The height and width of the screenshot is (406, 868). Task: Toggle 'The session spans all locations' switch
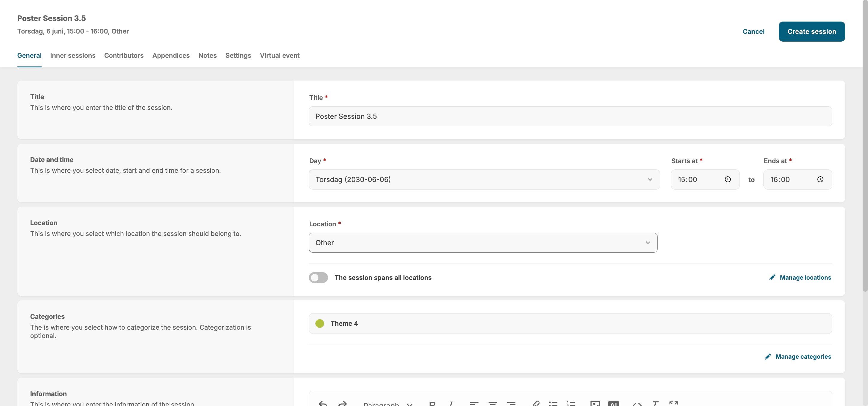[x=318, y=278]
